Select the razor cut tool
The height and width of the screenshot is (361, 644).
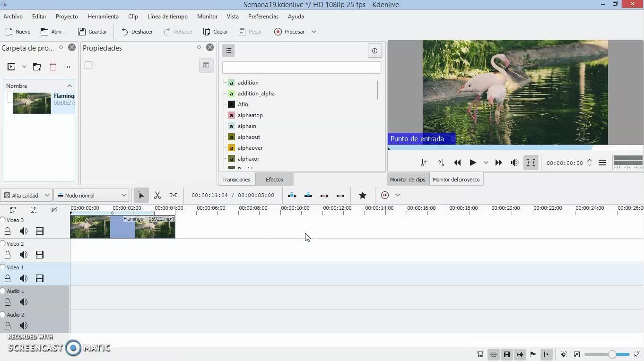pyautogui.click(x=157, y=196)
